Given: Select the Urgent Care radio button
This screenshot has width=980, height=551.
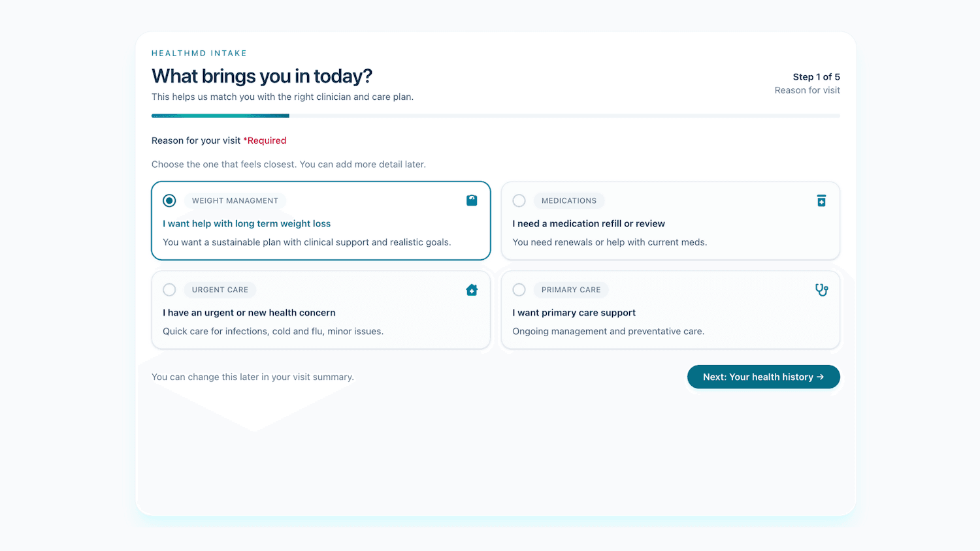Looking at the screenshot, I should coord(169,290).
